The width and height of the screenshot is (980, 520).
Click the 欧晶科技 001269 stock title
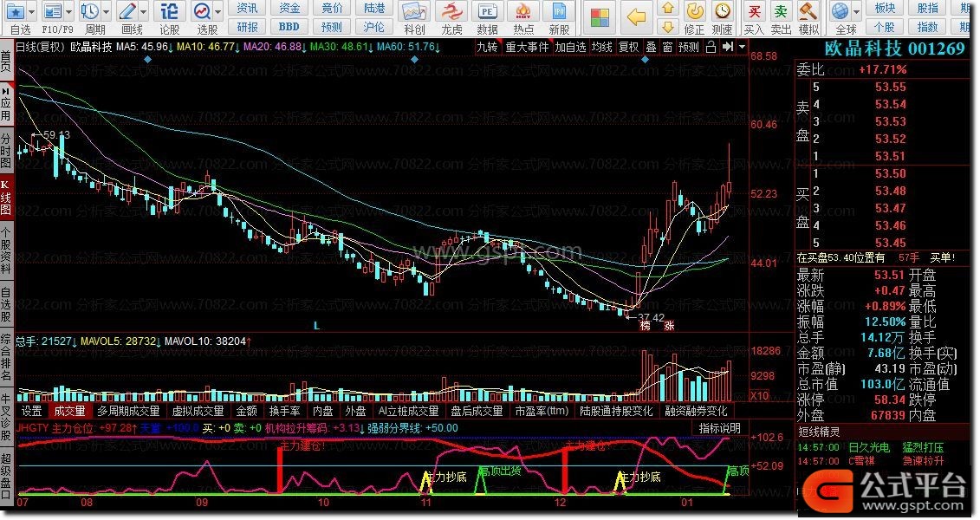click(x=894, y=49)
